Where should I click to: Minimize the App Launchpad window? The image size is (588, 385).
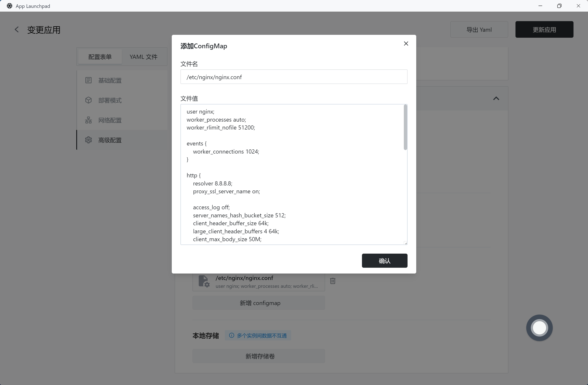coord(540,6)
